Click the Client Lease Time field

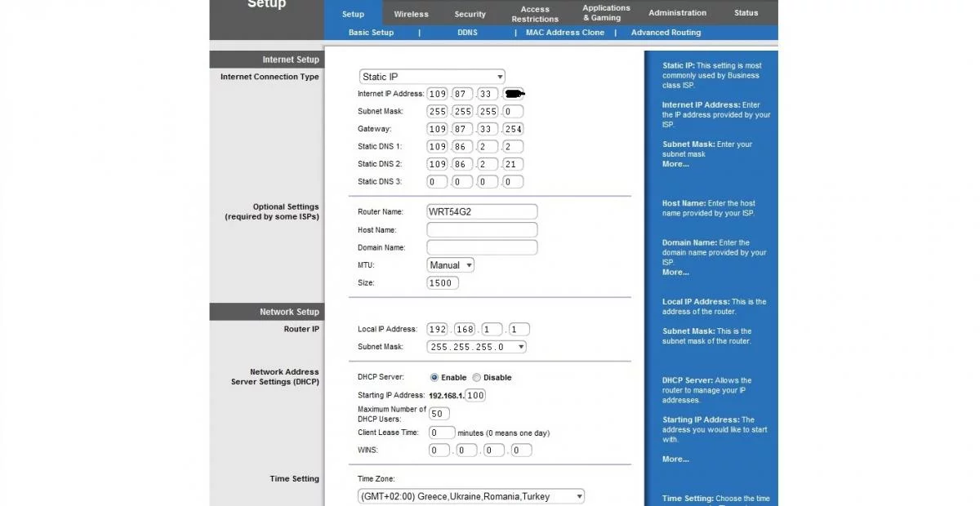tap(442, 433)
